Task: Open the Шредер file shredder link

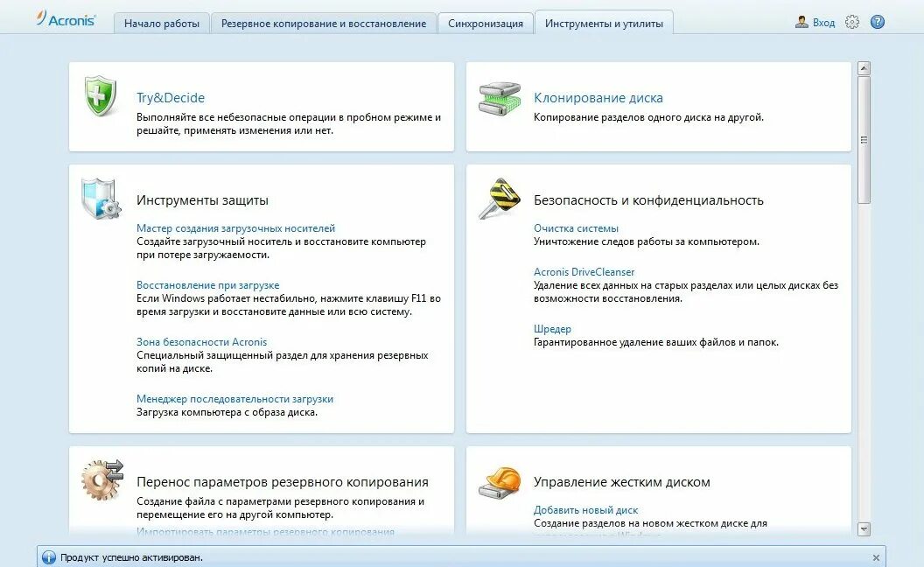Action: (552, 329)
